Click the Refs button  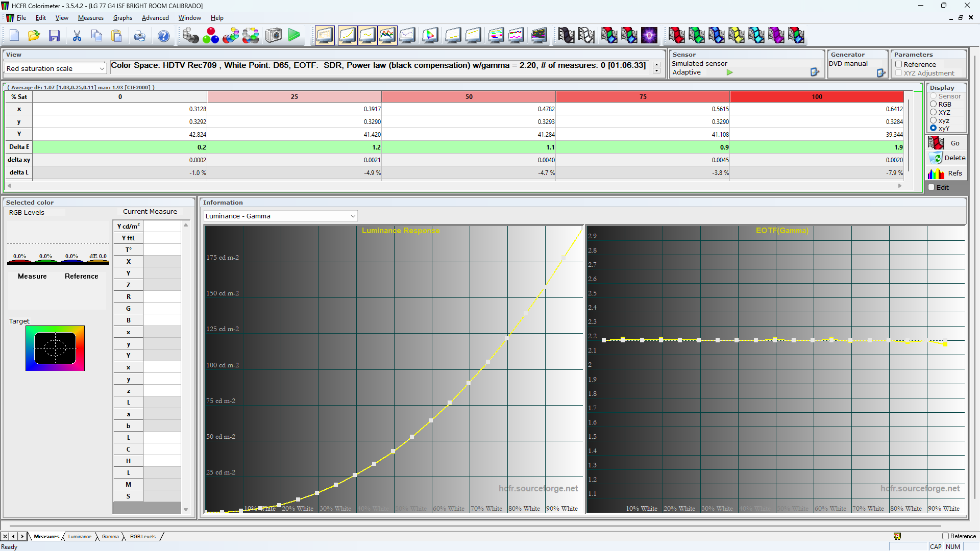pyautogui.click(x=947, y=173)
